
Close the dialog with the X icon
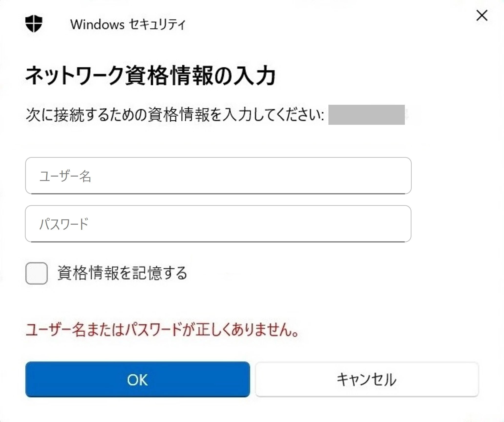coord(482,16)
